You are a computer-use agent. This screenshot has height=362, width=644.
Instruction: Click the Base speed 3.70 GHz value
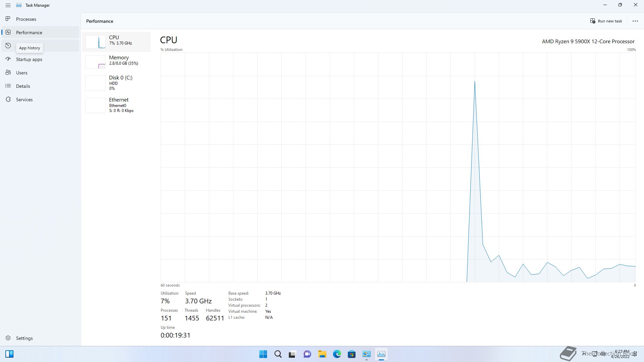point(273,293)
